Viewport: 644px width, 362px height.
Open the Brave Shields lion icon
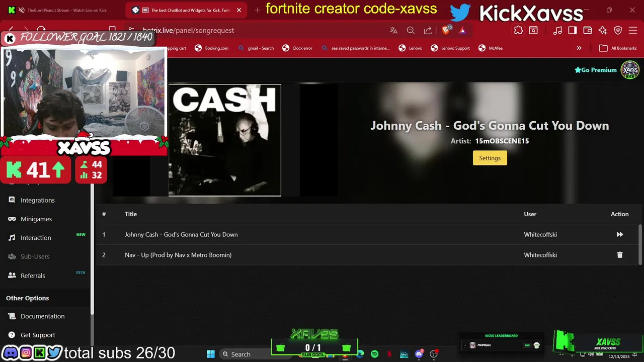coord(446,30)
